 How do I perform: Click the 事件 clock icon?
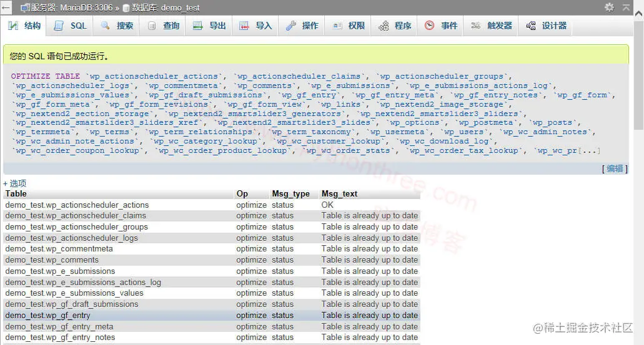click(429, 26)
